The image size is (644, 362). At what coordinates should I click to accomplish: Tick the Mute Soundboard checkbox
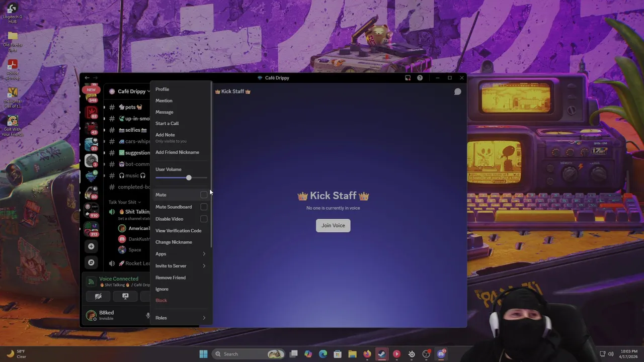(x=204, y=207)
